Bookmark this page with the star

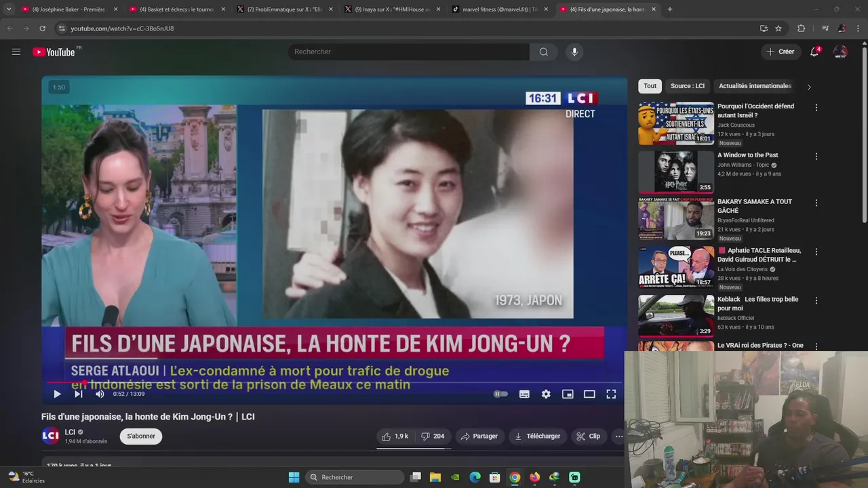(x=778, y=28)
